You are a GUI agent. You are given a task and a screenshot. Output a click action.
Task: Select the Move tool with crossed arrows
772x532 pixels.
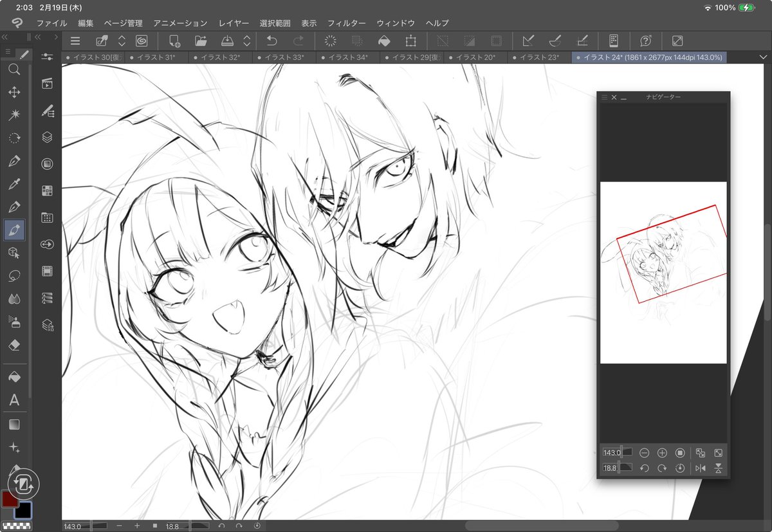coord(15,92)
